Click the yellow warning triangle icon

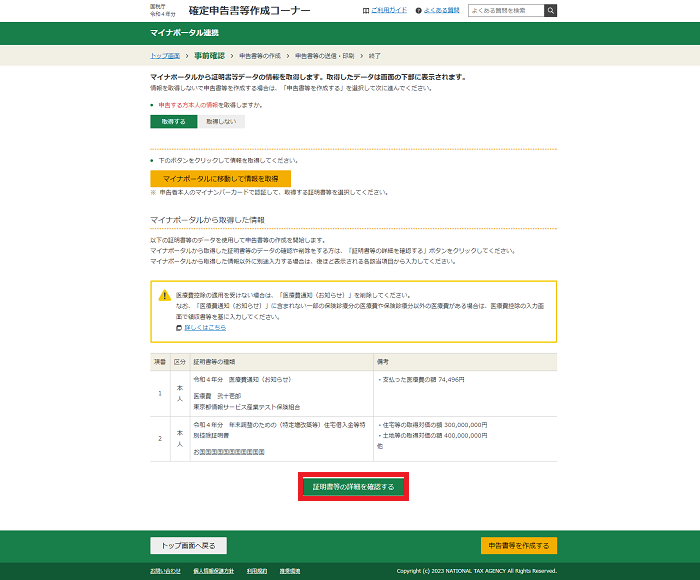click(x=164, y=296)
